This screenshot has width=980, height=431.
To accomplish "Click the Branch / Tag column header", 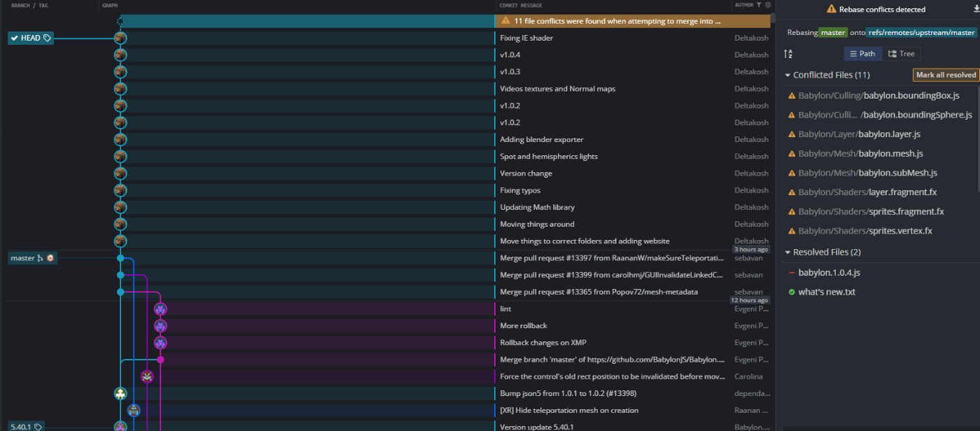I will [x=29, y=5].
